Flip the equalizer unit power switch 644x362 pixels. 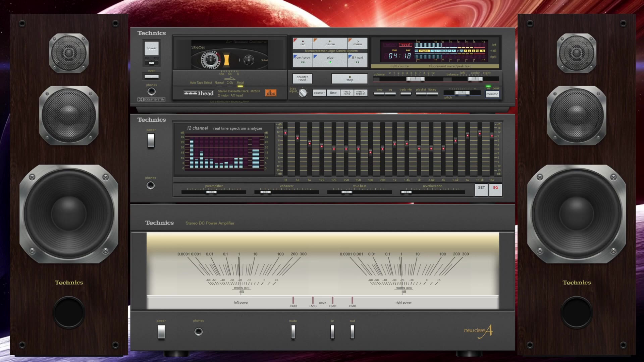coord(151,140)
